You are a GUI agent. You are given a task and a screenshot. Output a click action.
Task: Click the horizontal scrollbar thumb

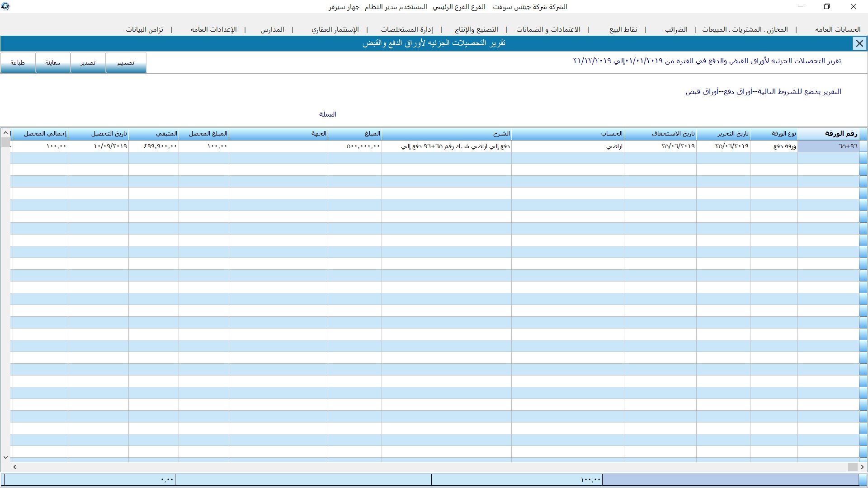(x=853, y=467)
